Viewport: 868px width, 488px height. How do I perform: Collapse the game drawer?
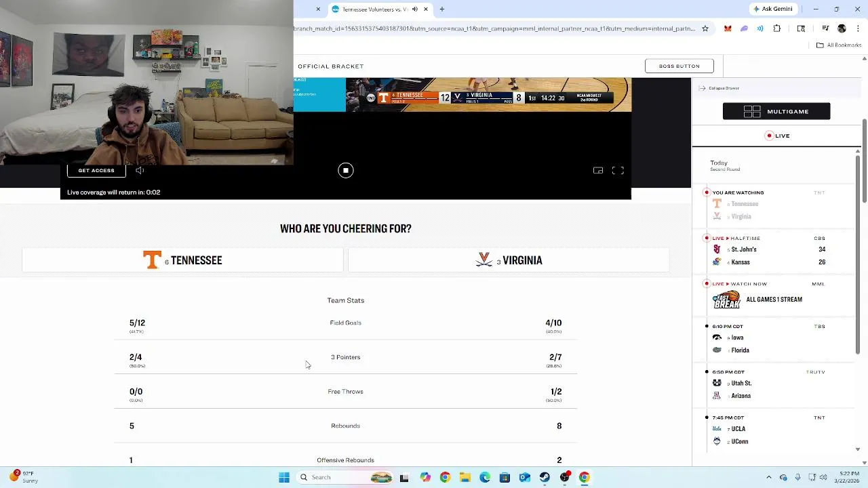[719, 88]
